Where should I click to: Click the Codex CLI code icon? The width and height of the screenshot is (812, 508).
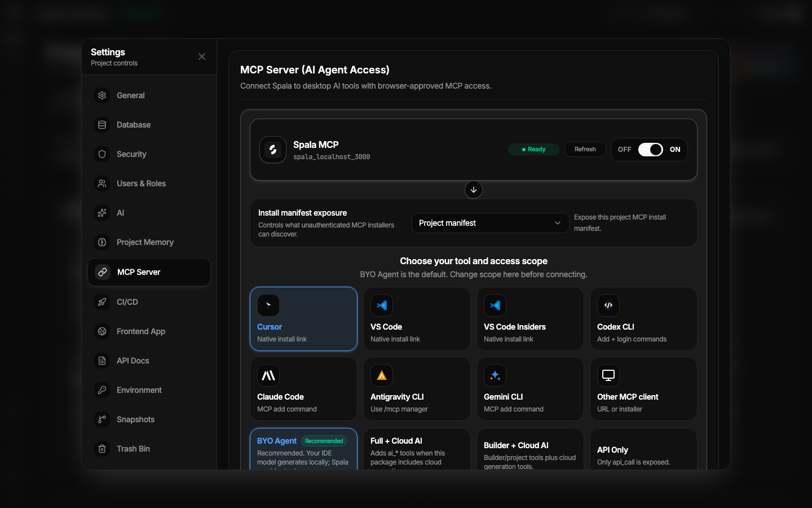[x=608, y=305]
